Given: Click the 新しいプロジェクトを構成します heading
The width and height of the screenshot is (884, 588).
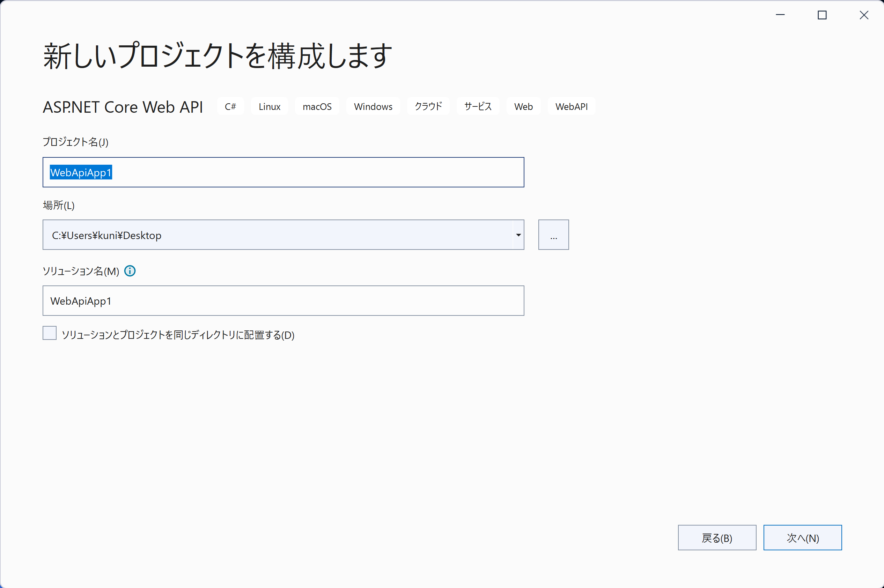Looking at the screenshot, I should [218, 55].
